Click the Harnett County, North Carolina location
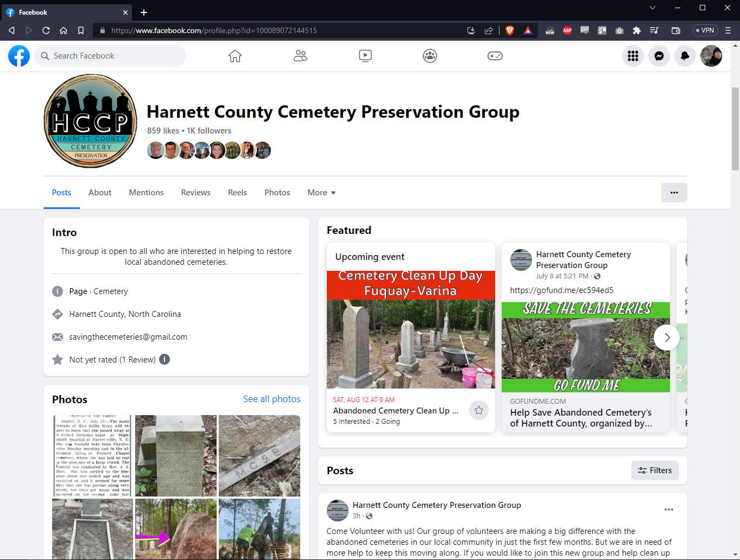 point(125,314)
